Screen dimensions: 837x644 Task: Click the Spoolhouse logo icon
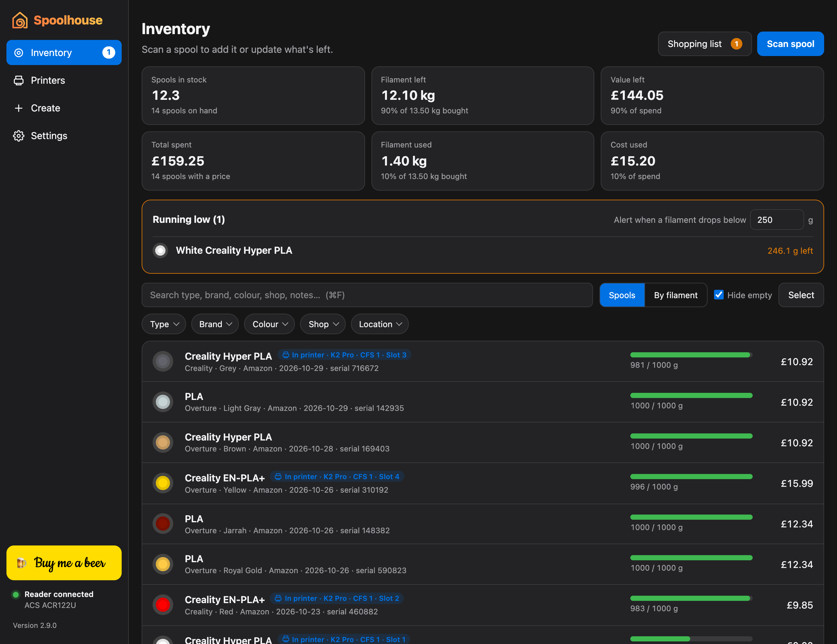(x=20, y=20)
